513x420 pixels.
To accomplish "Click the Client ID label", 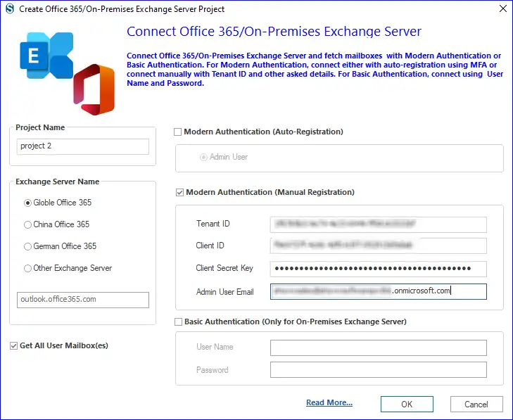I will click(210, 246).
